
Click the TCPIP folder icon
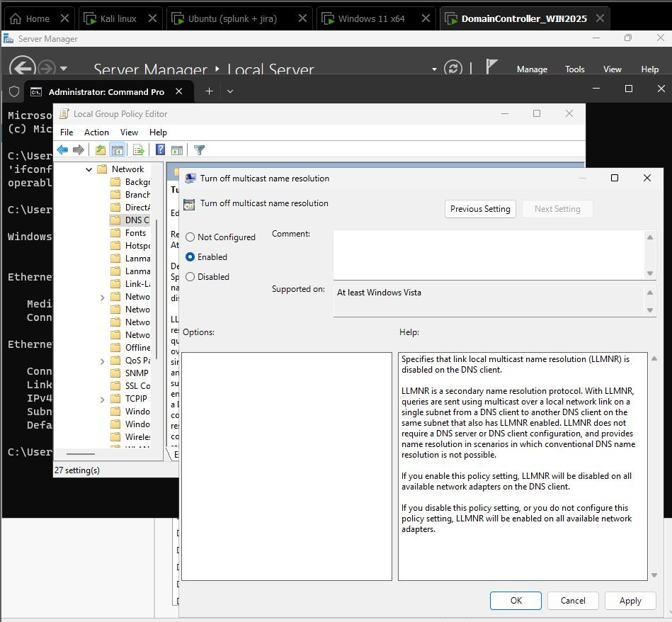[115, 399]
